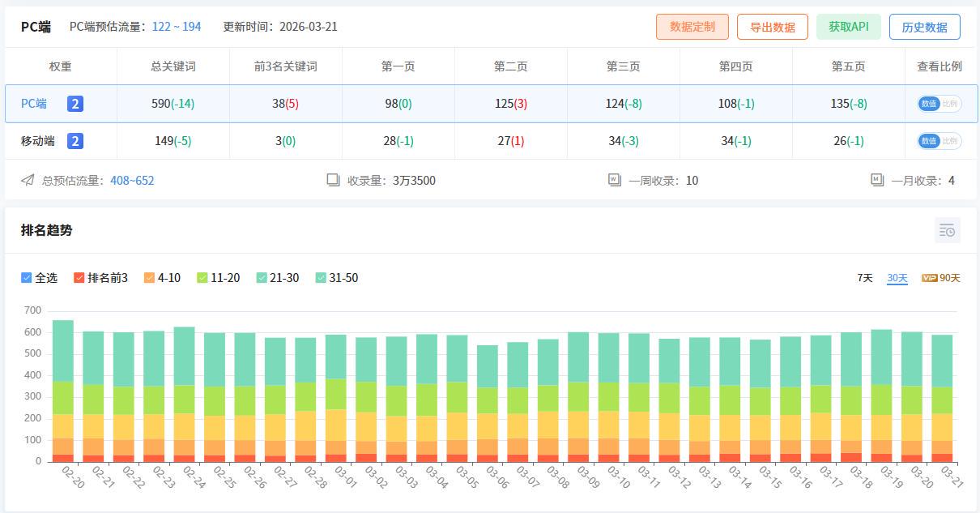This screenshot has width=980, height=513.
Task: Click the weekly index icon beside 一周收录
Action: tap(615, 180)
